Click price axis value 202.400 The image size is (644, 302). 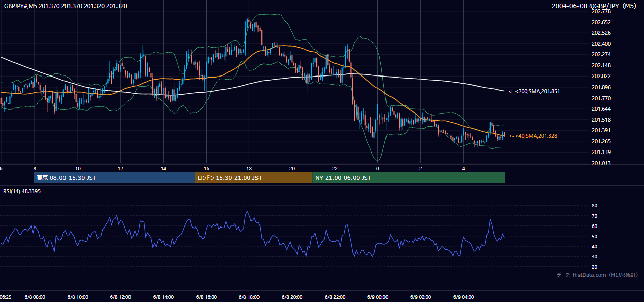[601, 44]
